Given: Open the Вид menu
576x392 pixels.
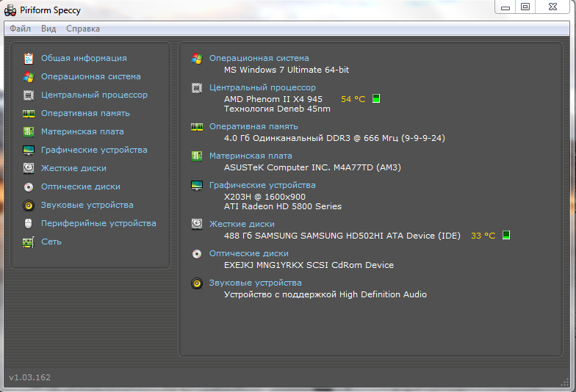Looking at the screenshot, I should [x=48, y=29].
